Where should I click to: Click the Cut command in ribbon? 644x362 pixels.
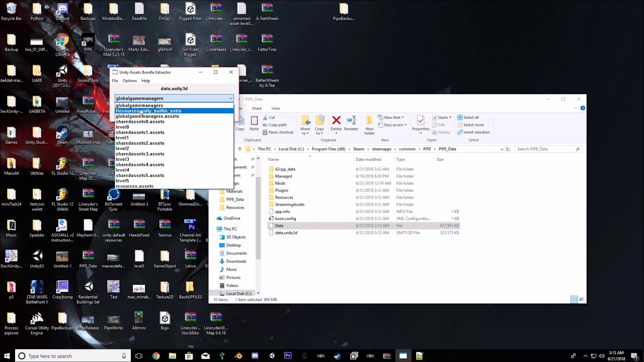pos(268,118)
